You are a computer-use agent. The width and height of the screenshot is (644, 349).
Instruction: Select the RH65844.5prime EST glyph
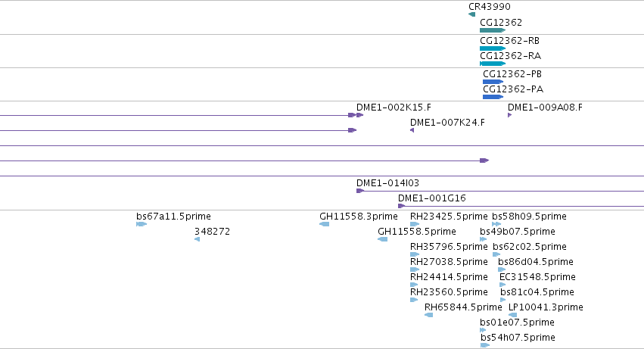coord(428,315)
